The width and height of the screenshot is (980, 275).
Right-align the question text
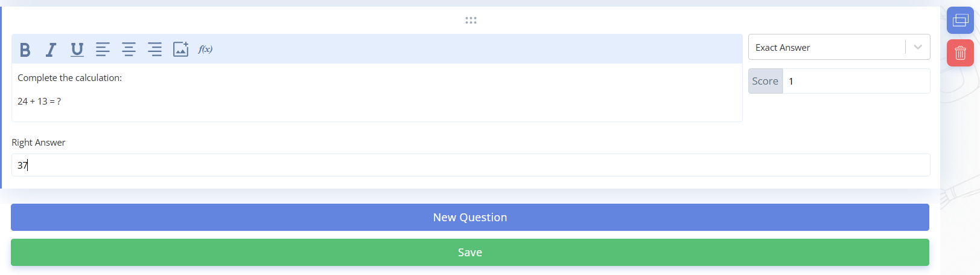(154, 50)
